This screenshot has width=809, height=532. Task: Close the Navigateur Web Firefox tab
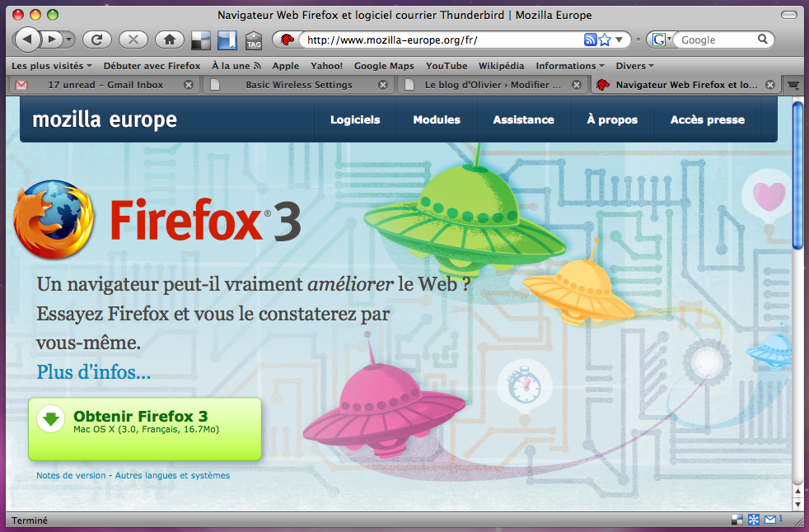[769, 85]
